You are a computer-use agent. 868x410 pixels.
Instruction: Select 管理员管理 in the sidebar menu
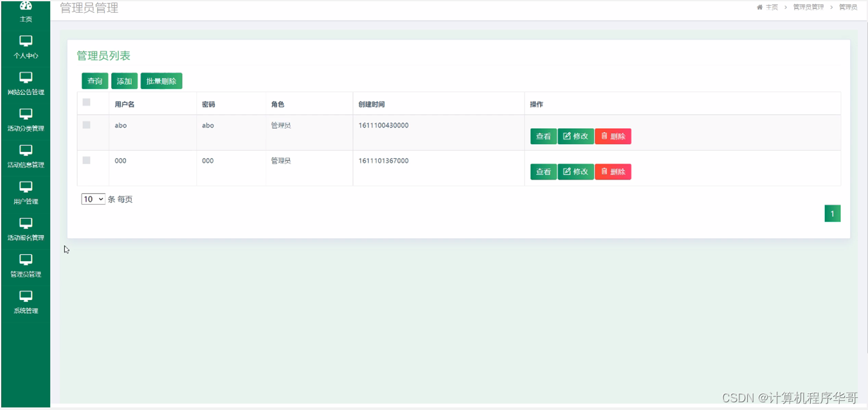(26, 265)
